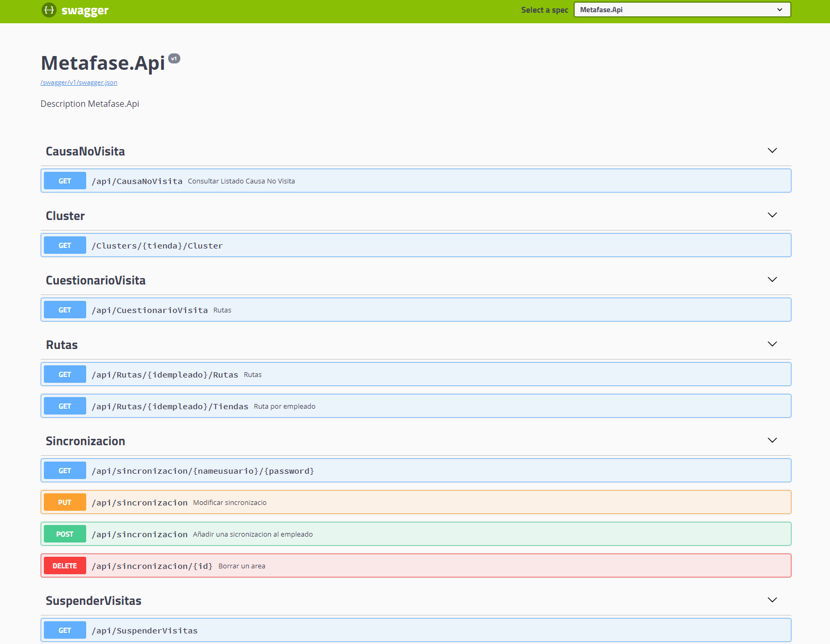Open the swagger.json link

[79, 82]
